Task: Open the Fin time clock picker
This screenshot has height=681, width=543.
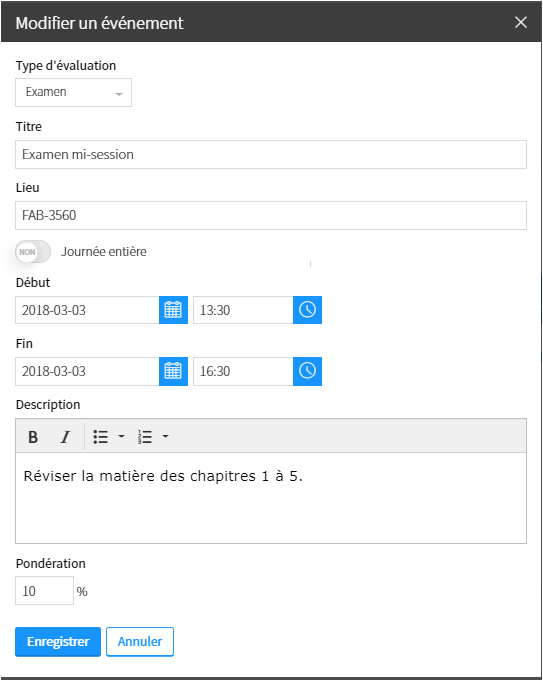Action: tap(308, 371)
